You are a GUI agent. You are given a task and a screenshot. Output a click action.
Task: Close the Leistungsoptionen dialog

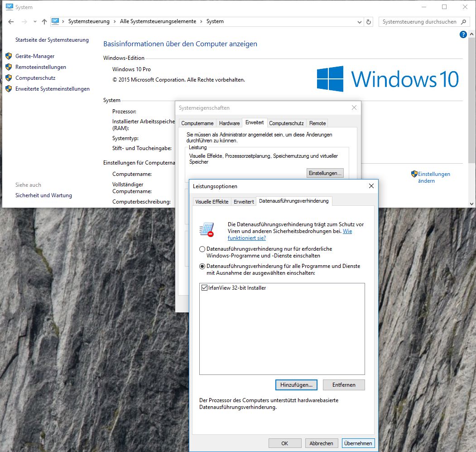tap(371, 186)
